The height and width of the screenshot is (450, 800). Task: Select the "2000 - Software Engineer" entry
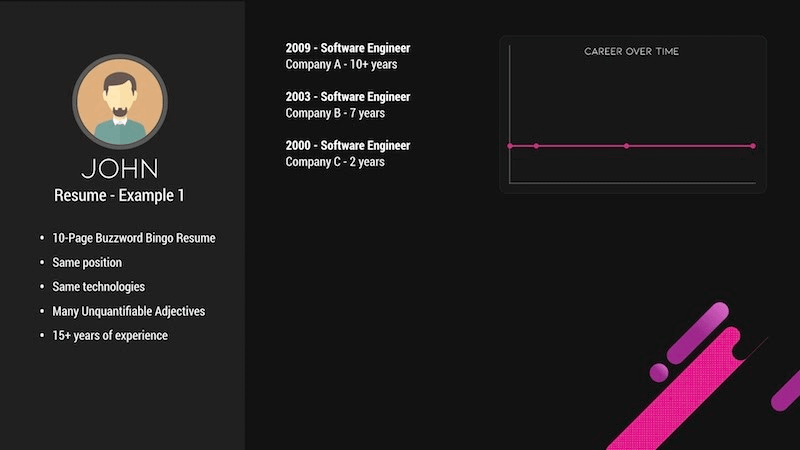coord(347,145)
